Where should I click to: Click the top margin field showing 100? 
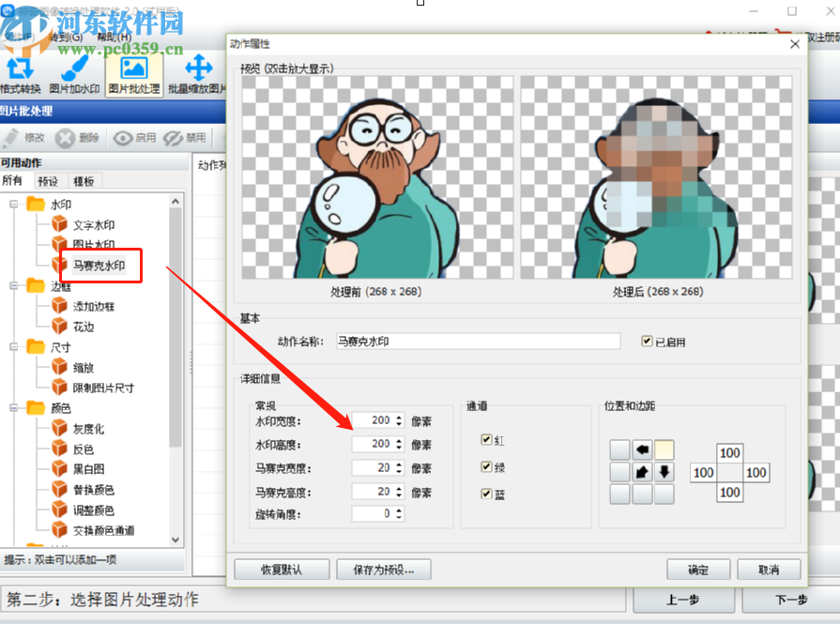click(x=729, y=452)
